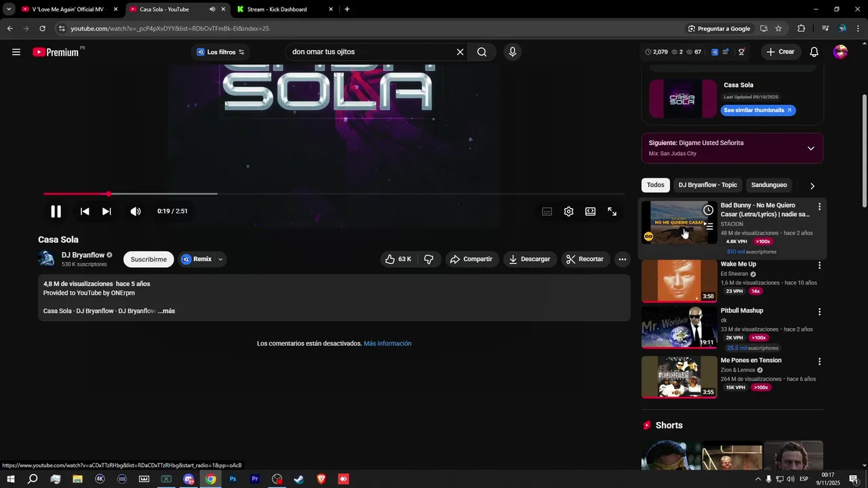This screenshot has width=868, height=488.
Task: Expand the Remix dropdown arrow
Action: (220, 259)
